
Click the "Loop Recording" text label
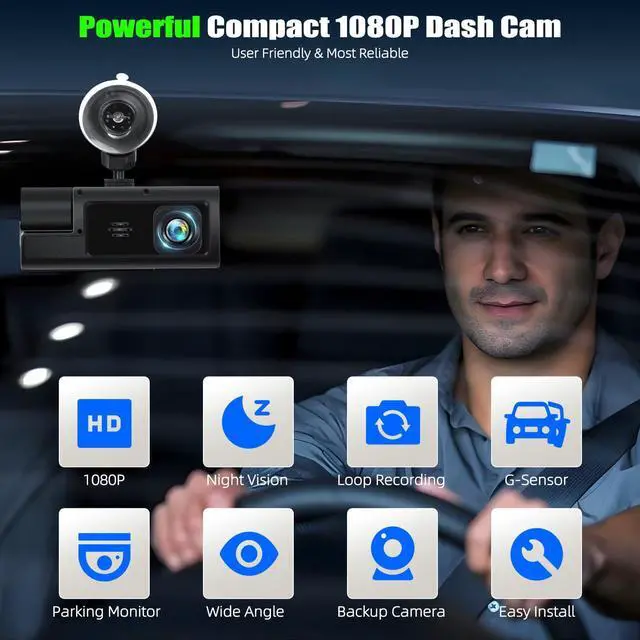[x=391, y=480]
